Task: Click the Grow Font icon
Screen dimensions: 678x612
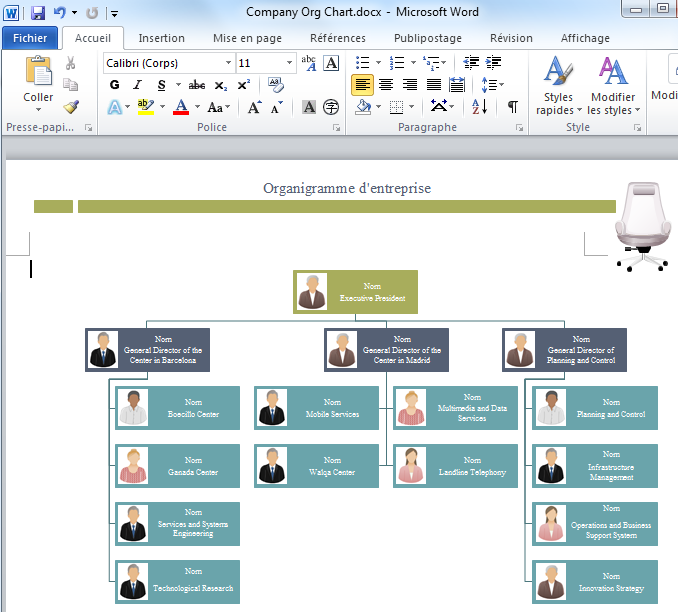Action: (254, 107)
